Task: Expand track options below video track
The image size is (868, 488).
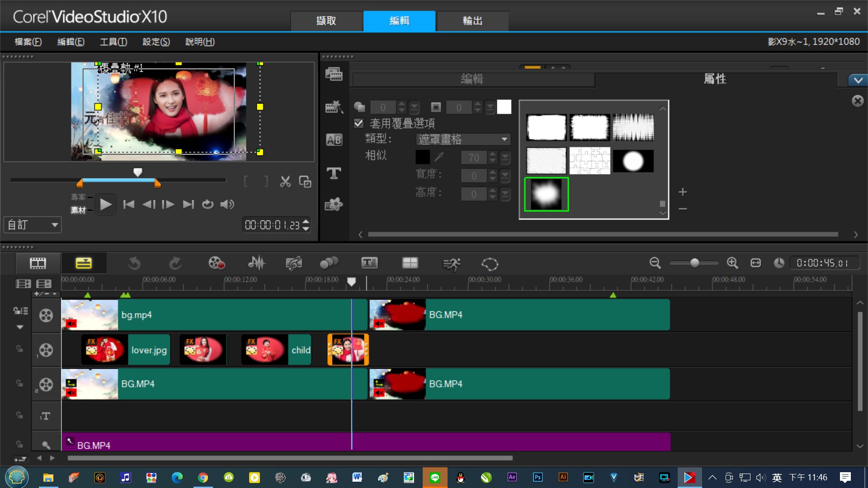Action: (x=20, y=327)
